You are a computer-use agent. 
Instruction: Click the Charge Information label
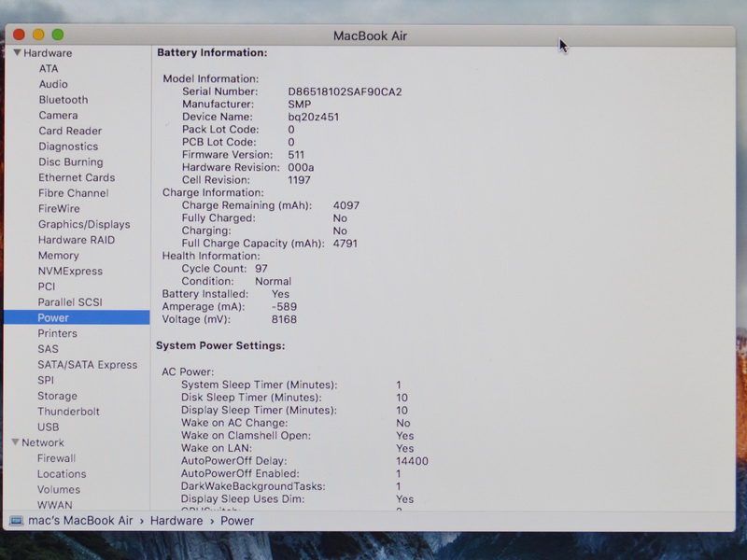pyautogui.click(x=213, y=193)
